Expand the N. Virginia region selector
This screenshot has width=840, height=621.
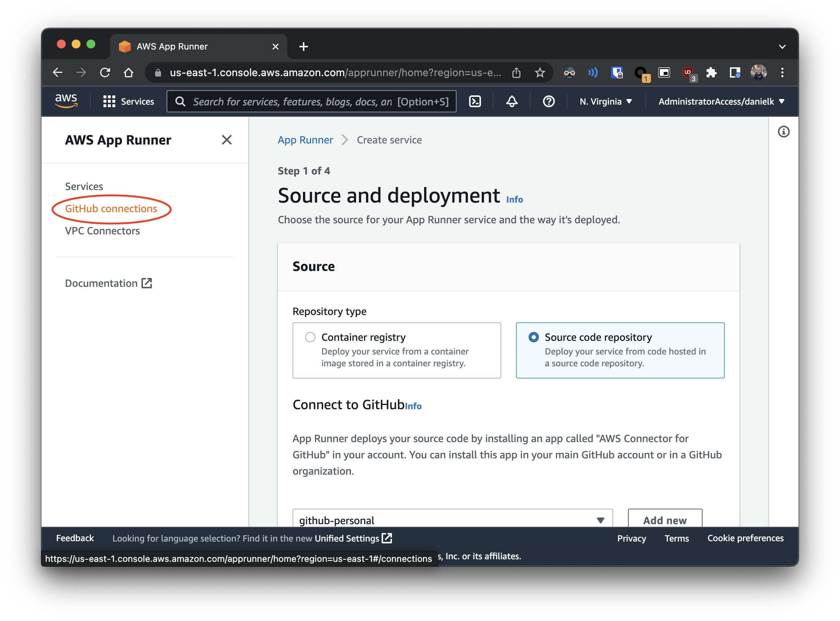[605, 102]
